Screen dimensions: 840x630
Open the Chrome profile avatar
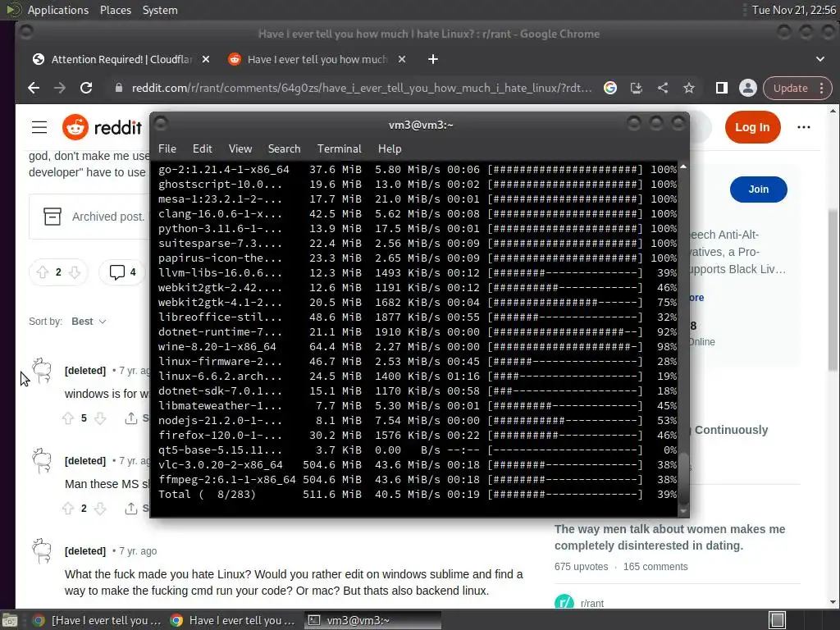click(x=748, y=88)
